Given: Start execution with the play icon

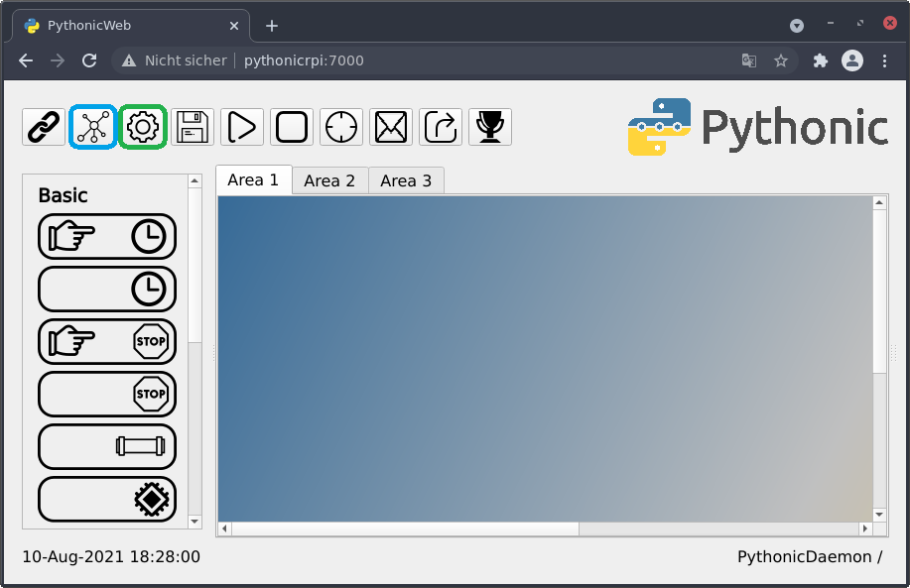Looking at the screenshot, I should click(241, 127).
